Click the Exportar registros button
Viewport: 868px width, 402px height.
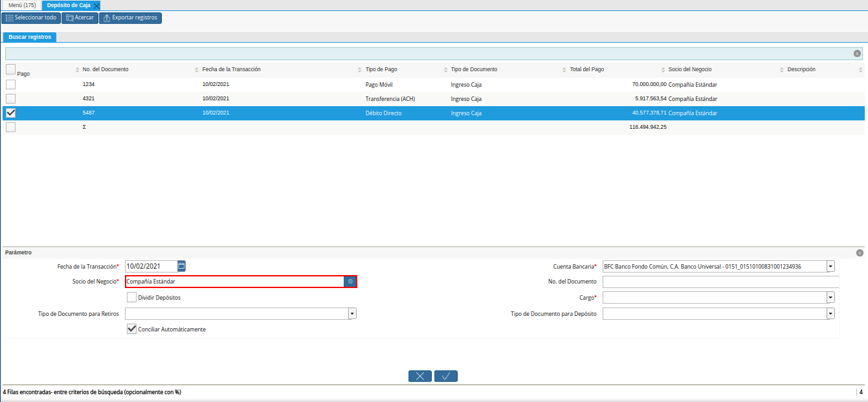[x=130, y=17]
